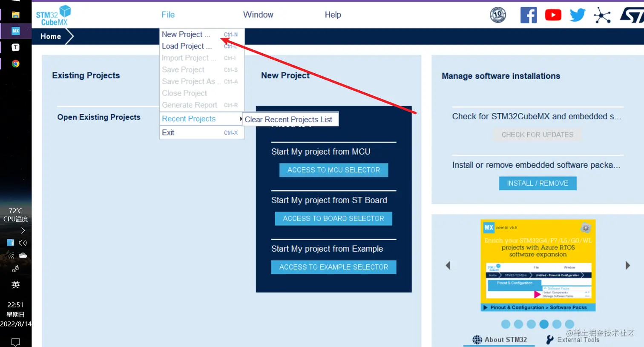
Task: Click the pen tray icon
Action: click(16, 269)
